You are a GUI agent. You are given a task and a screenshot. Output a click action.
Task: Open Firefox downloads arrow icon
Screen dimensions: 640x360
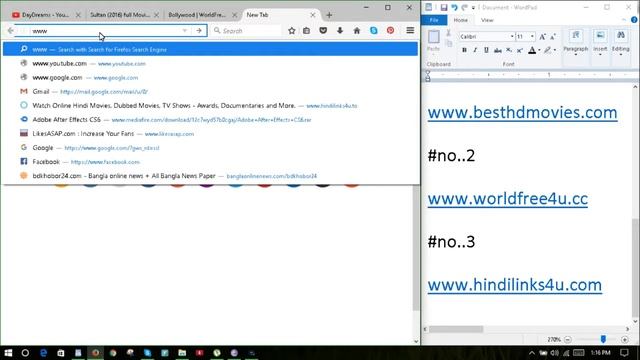(340, 31)
